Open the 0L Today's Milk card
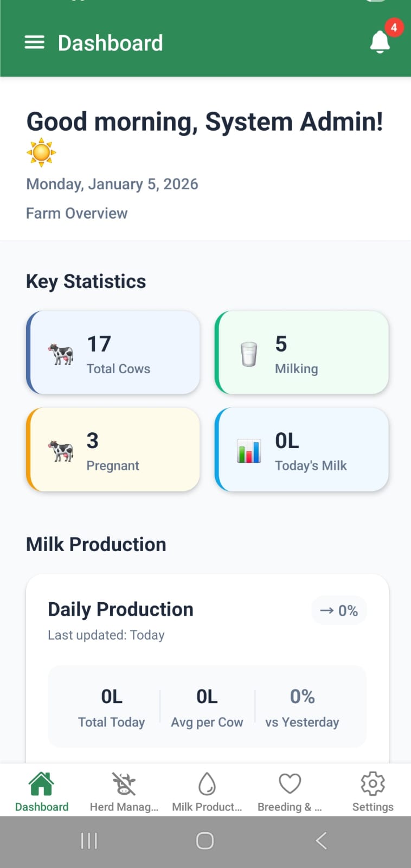This screenshot has height=868, width=411. click(x=302, y=450)
